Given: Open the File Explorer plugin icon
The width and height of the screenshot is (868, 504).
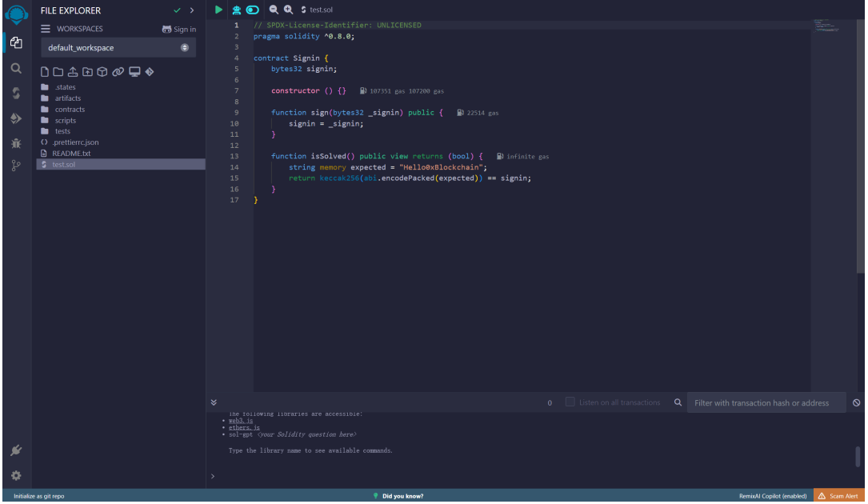Looking at the screenshot, I should tap(16, 42).
